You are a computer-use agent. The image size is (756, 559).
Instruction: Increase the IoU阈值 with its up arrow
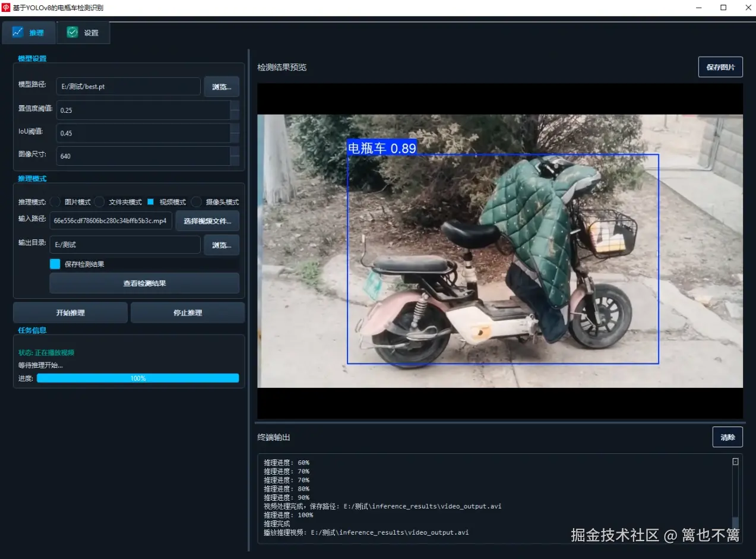pos(235,128)
